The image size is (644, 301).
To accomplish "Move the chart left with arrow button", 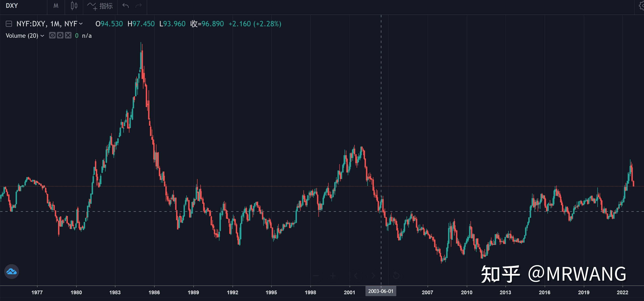I will point(356,276).
